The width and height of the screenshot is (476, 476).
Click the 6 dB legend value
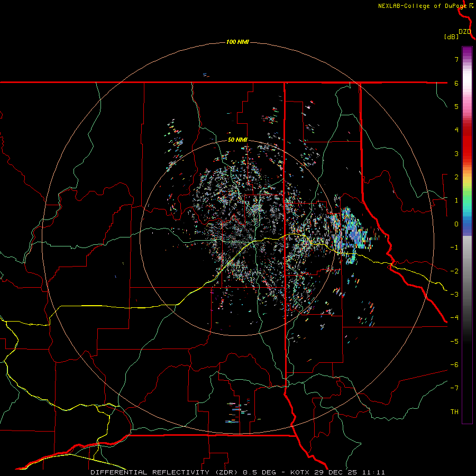(x=456, y=83)
